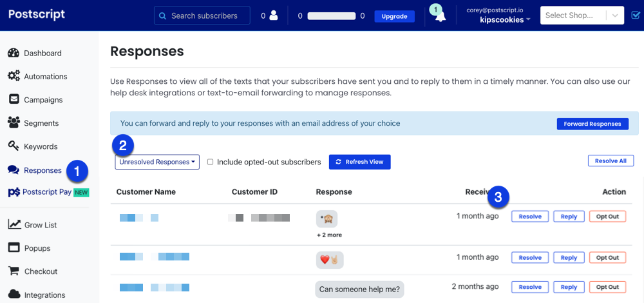Click the Campaigns envelope icon

coord(14,99)
